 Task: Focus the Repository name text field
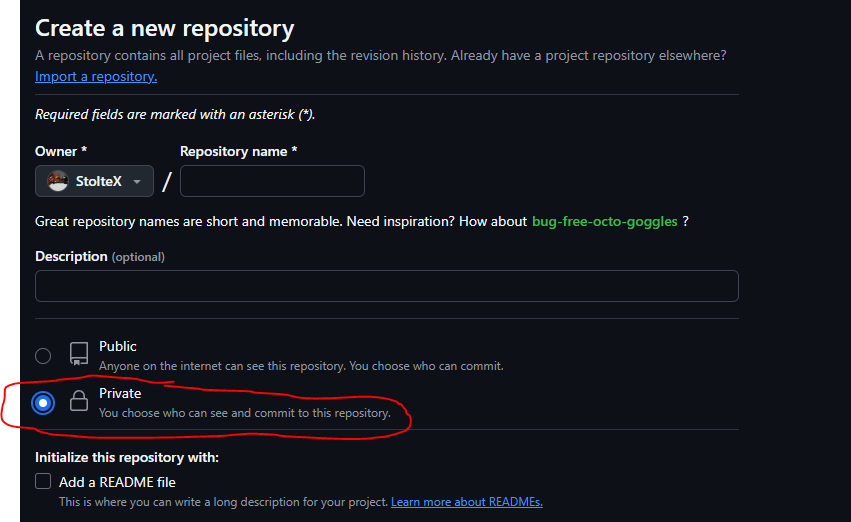coord(272,181)
